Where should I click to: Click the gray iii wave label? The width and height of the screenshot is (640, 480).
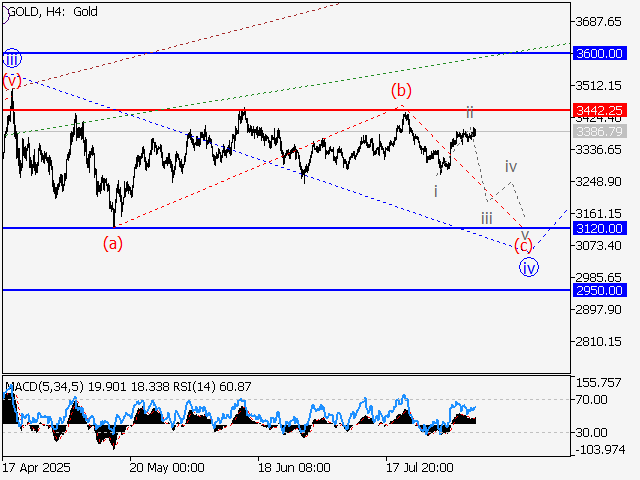tap(486, 218)
